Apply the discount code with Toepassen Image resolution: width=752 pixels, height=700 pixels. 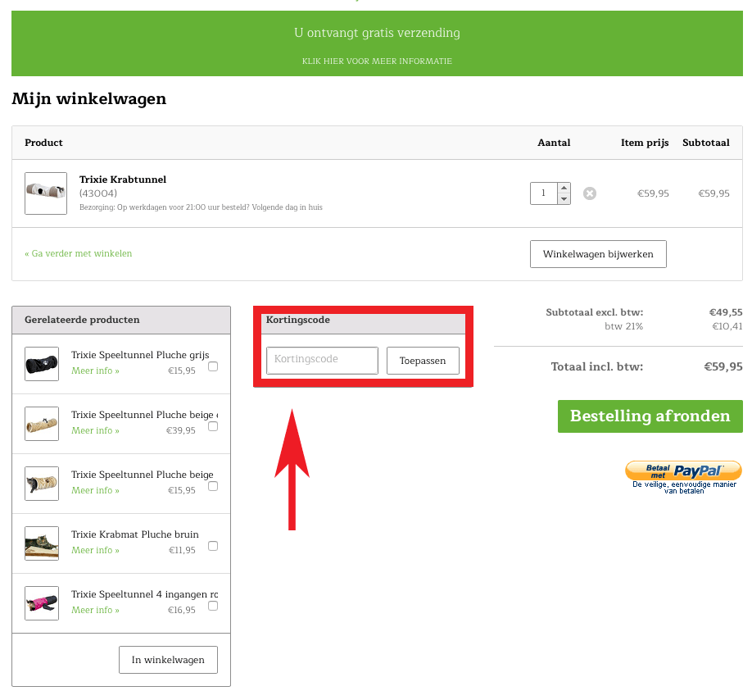coord(423,361)
